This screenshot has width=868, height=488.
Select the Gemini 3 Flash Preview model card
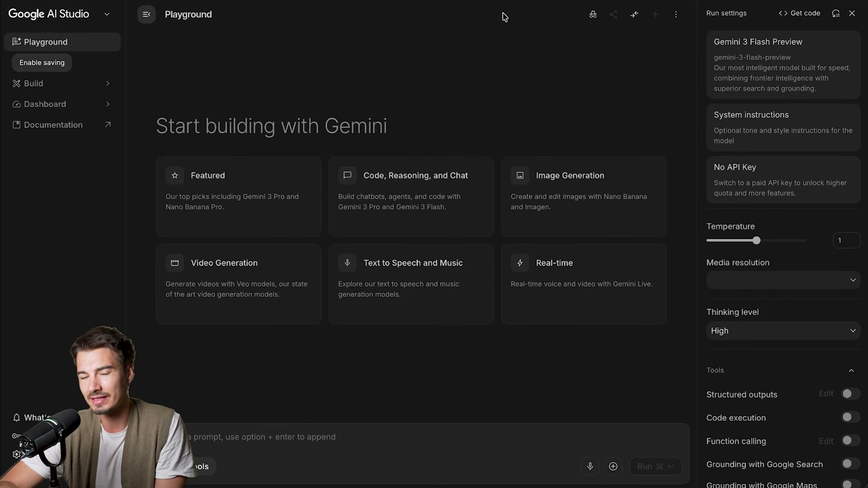(783, 65)
